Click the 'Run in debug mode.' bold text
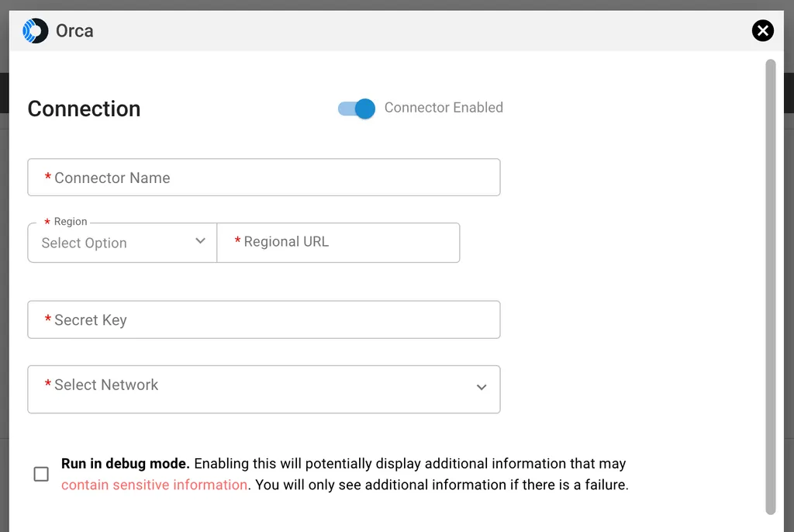 [x=126, y=464]
